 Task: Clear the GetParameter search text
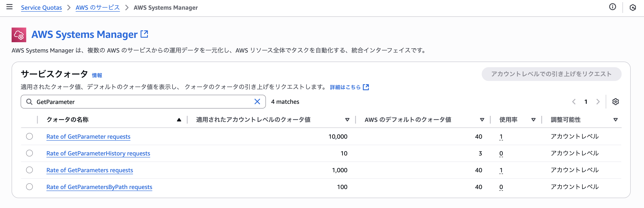click(257, 102)
